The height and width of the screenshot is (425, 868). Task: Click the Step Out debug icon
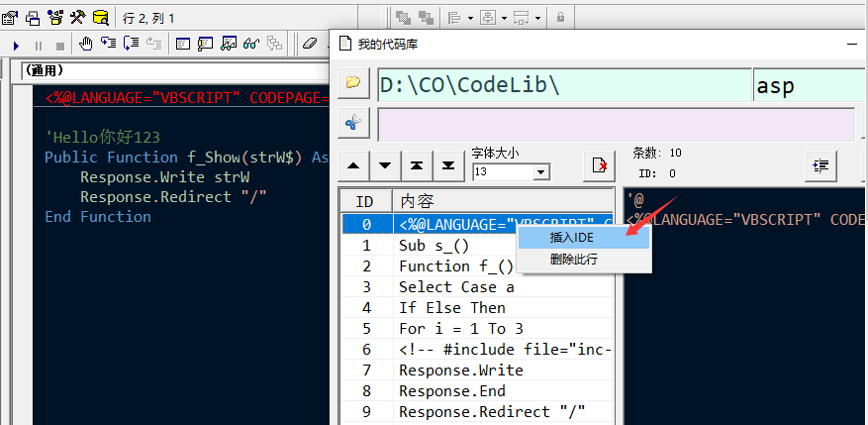click(x=153, y=44)
